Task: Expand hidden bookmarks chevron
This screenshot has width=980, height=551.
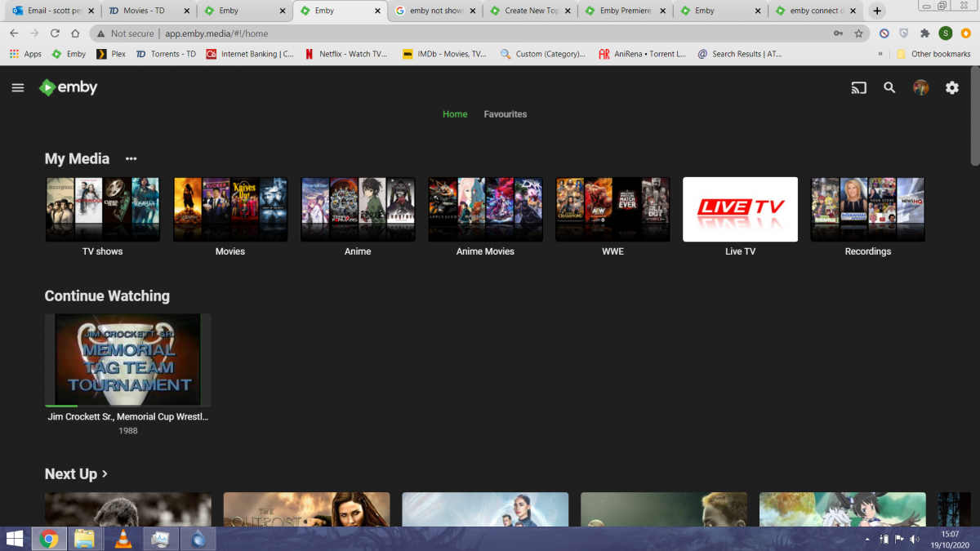Action: (880, 54)
